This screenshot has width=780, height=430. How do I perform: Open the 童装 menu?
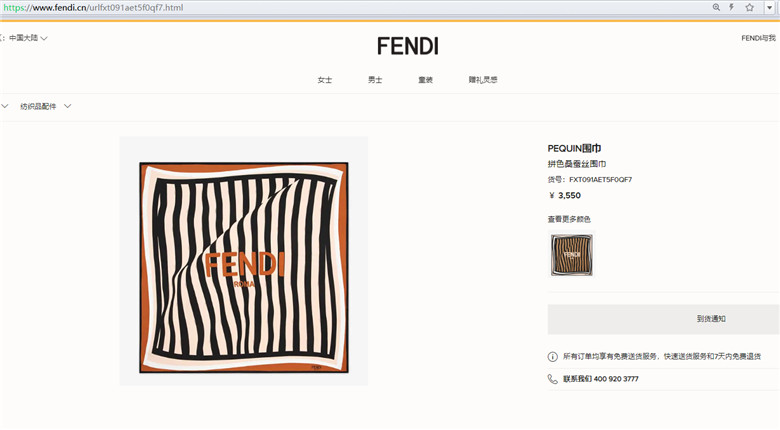coord(425,80)
